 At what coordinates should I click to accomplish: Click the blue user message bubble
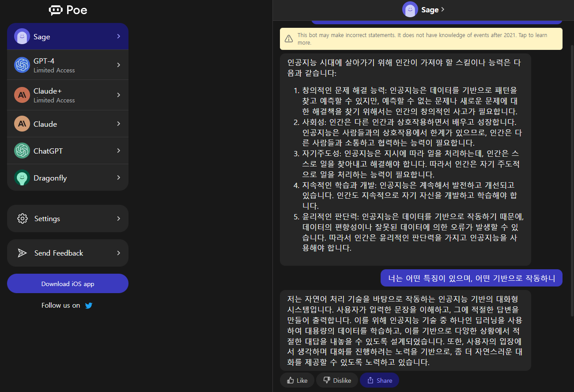click(x=472, y=278)
